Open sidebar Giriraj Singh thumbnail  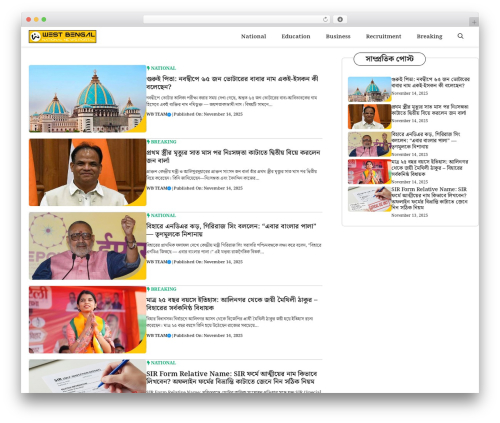[x=370, y=144]
